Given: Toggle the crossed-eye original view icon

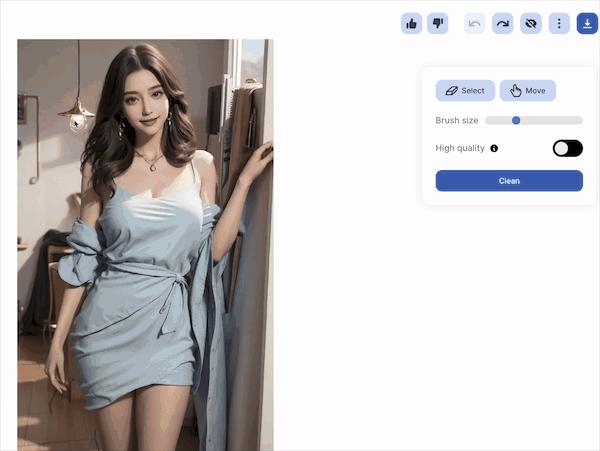Looking at the screenshot, I should 531,24.
